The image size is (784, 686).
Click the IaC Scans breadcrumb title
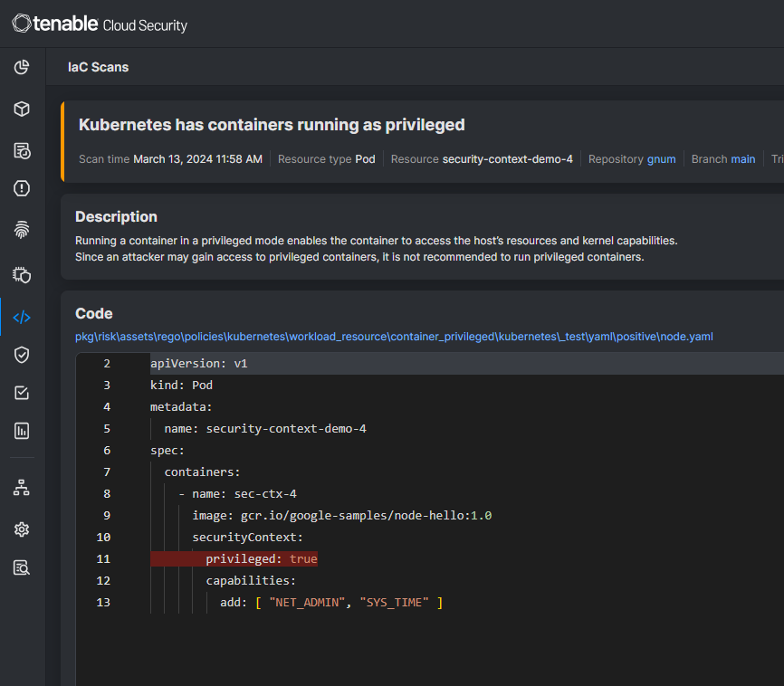point(98,67)
